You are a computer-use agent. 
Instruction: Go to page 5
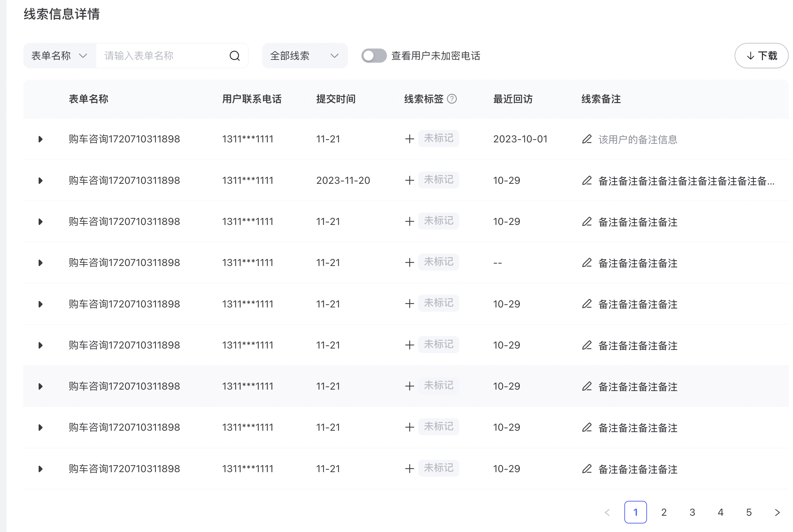click(x=749, y=512)
